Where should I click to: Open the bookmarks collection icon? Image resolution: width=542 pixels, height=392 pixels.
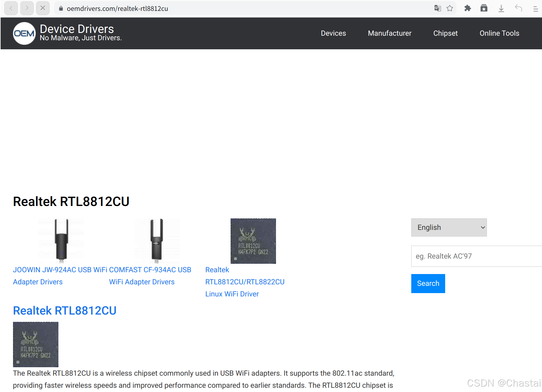point(484,8)
